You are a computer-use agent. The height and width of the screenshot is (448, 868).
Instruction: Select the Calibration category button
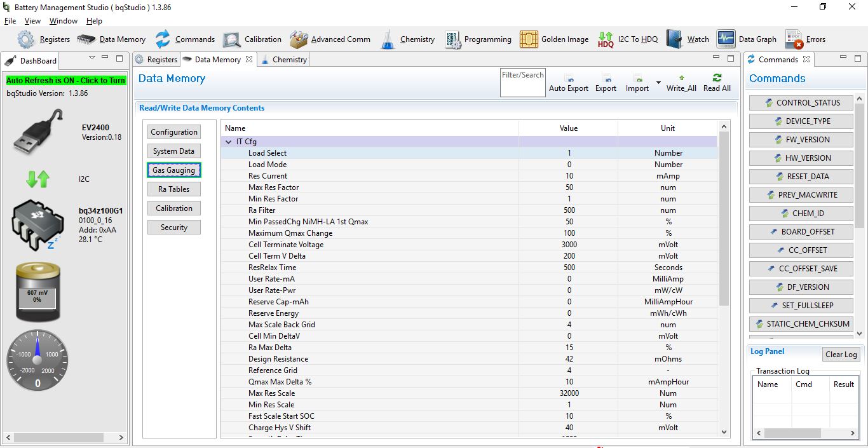[174, 208]
